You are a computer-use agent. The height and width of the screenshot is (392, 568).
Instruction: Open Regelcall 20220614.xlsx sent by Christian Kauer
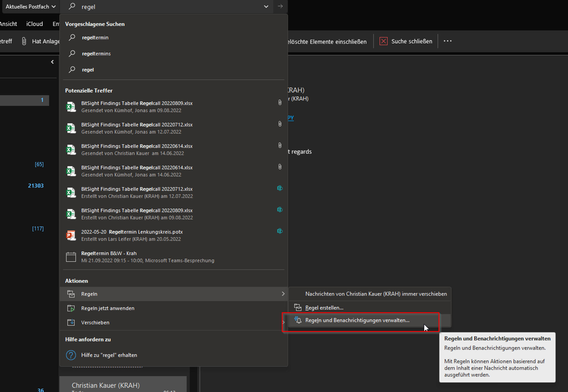click(174, 149)
